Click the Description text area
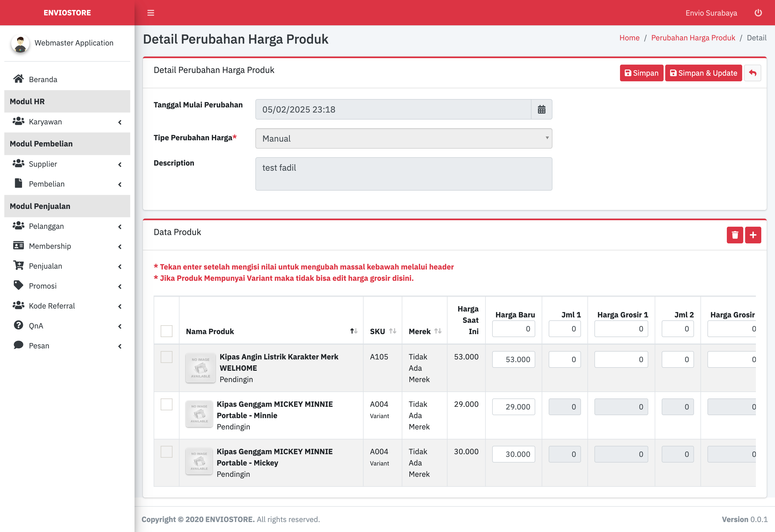775x532 pixels. [403, 174]
